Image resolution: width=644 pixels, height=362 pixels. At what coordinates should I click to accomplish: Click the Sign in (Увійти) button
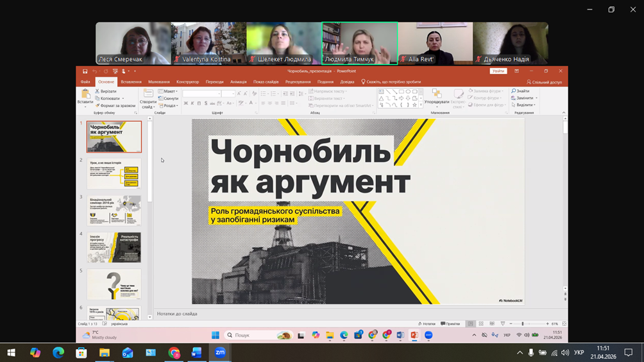tap(498, 71)
